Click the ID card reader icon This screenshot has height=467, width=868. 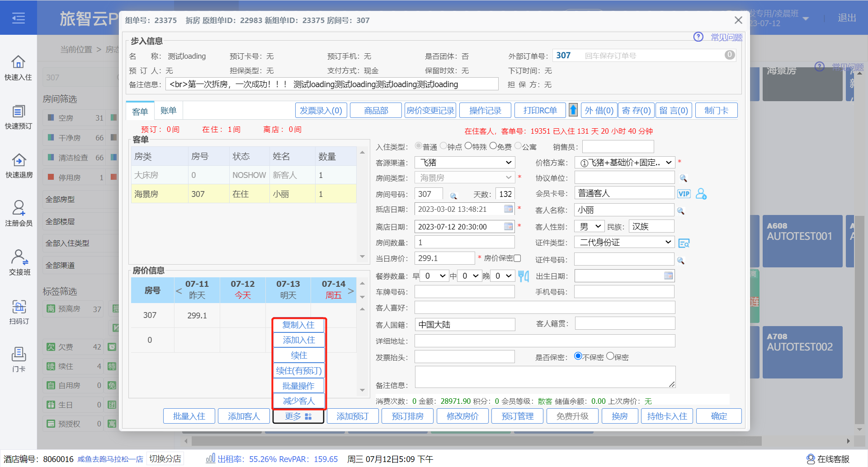684,243
